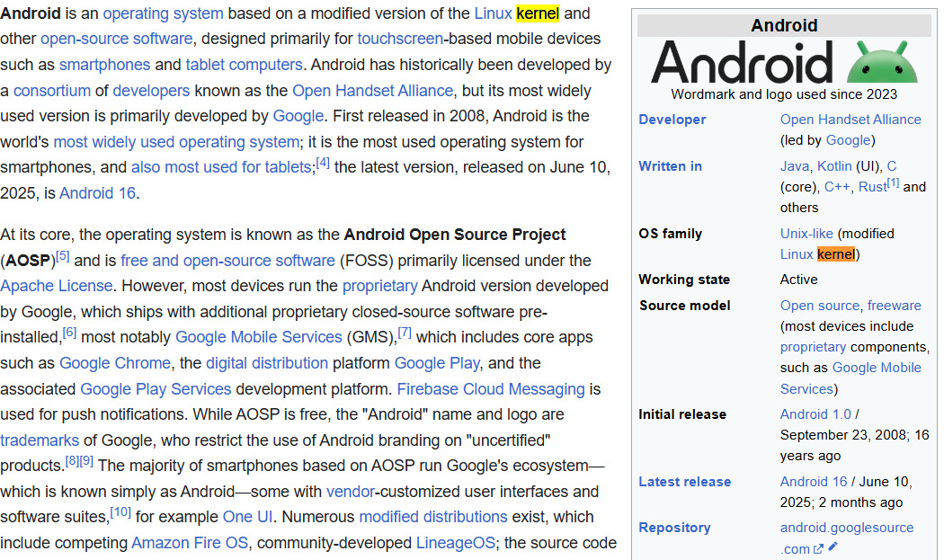The image size is (944, 560).
Task: Open the 'Google Chrome' link
Action: click(115, 364)
